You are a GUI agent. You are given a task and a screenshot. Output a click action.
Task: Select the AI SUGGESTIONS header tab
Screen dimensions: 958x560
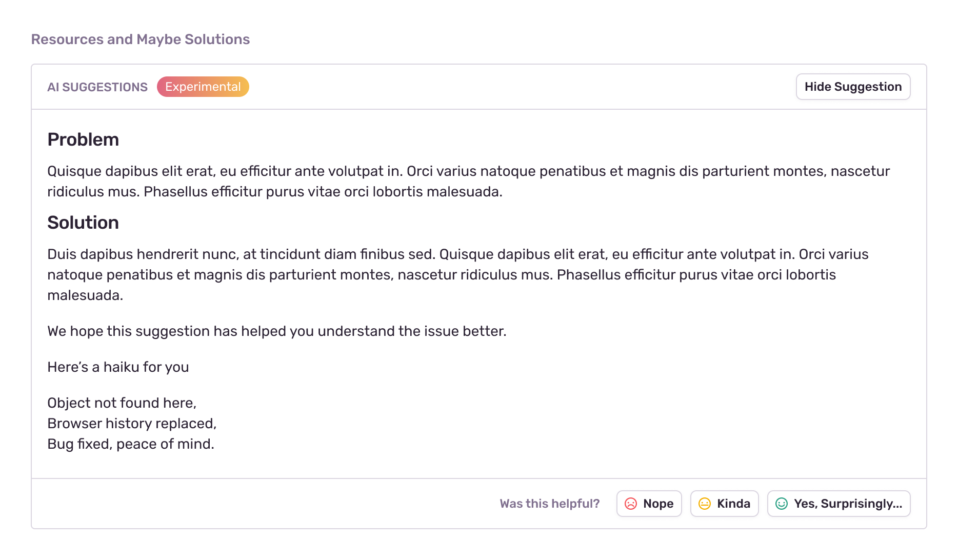coord(97,87)
